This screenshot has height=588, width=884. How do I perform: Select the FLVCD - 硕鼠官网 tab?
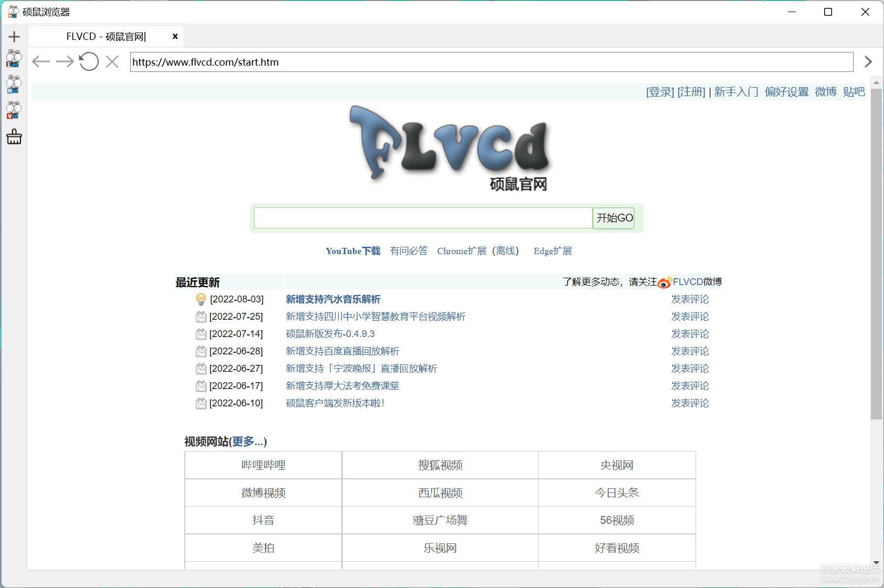pyautogui.click(x=106, y=36)
